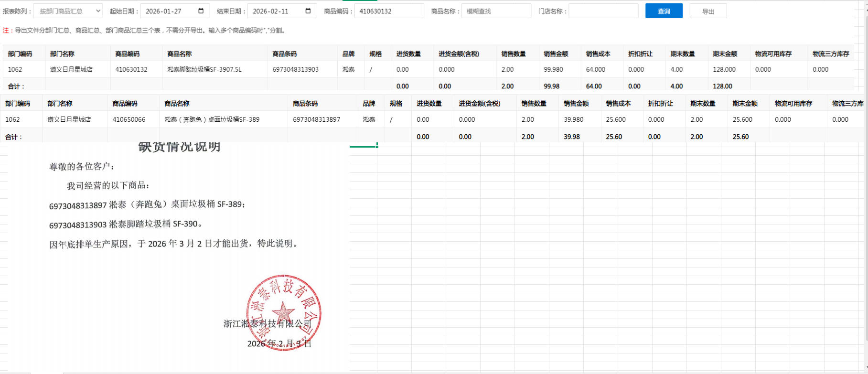Select barcode cell 6973048313903 in first table
The height and width of the screenshot is (374, 868).
point(295,70)
